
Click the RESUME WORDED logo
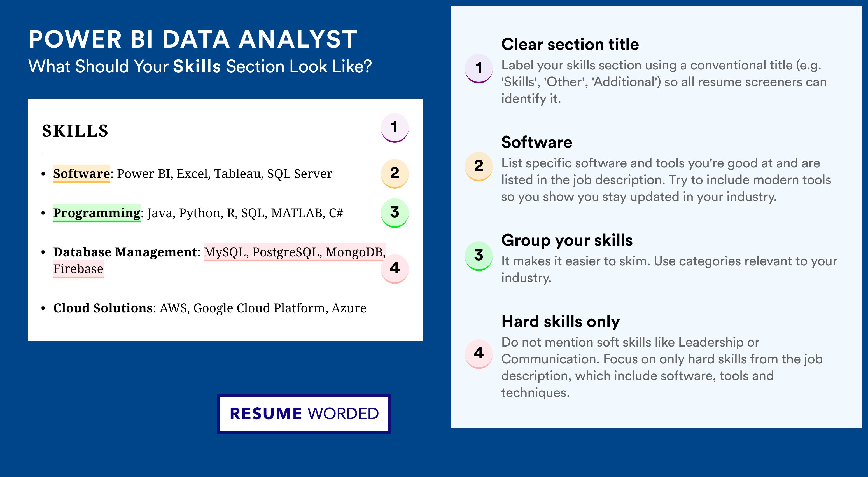[x=304, y=414]
